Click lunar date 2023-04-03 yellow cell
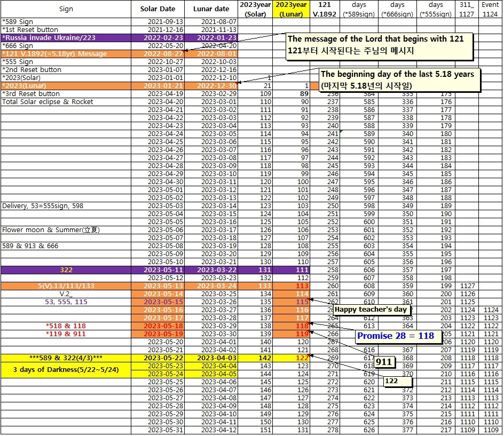Image resolution: width=504 pixels, height=436 pixels. point(211,358)
